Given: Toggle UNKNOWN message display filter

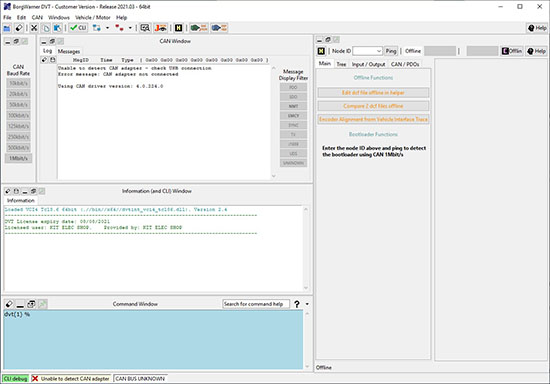Looking at the screenshot, I should click(293, 163).
